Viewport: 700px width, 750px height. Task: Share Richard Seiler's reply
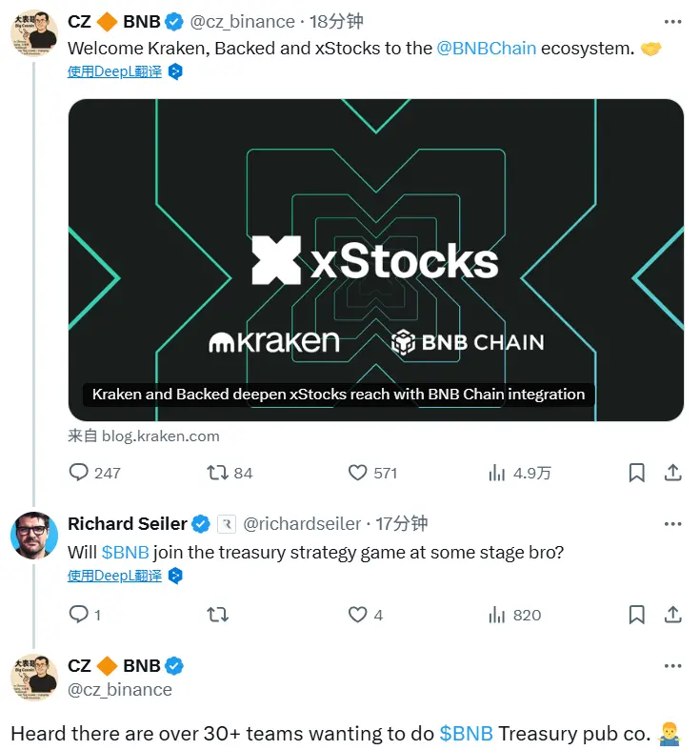671,615
